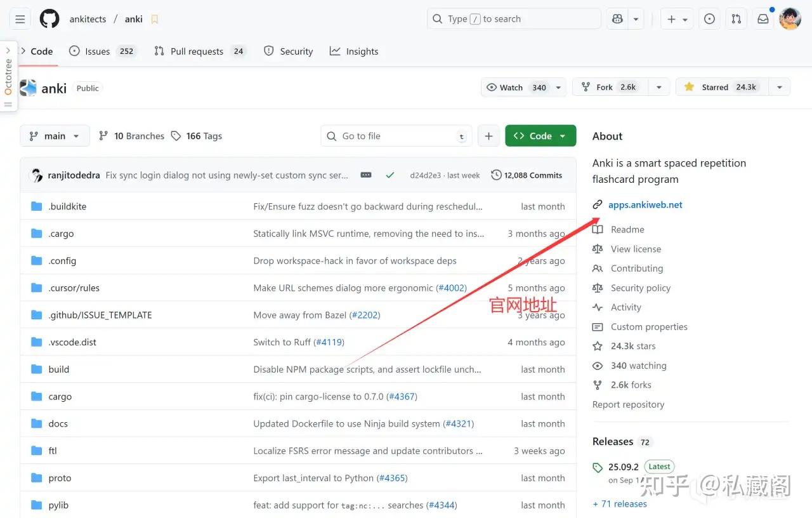Open the main branch selector dropdown

[x=55, y=136]
